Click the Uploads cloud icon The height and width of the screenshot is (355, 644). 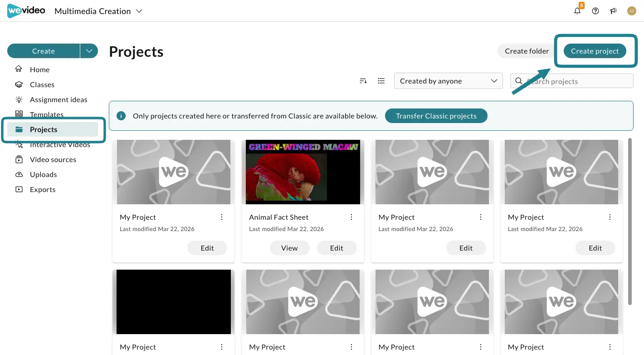[x=19, y=174]
